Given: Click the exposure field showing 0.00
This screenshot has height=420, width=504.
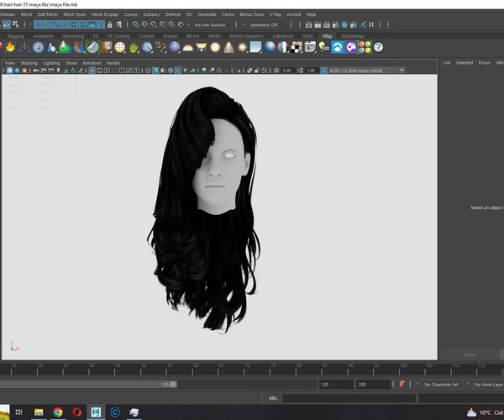Looking at the screenshot, I should tap(286, 71).
